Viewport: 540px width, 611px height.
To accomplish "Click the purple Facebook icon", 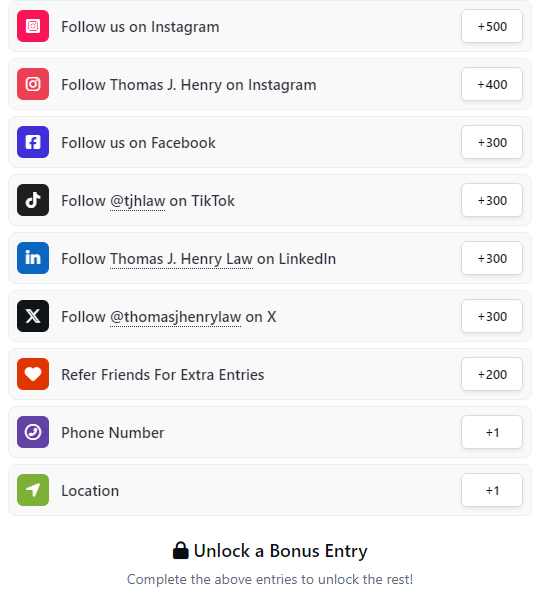I will coord(33,142).
